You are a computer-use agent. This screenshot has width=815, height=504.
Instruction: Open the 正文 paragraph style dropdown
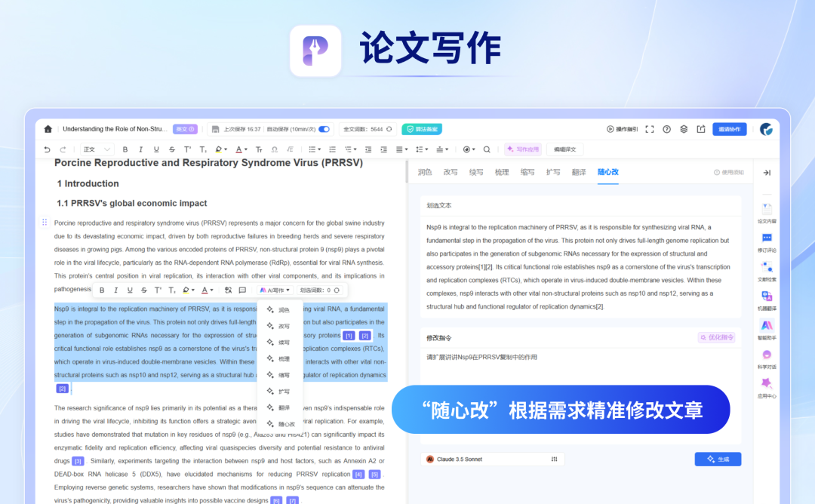tap(97, 149)
